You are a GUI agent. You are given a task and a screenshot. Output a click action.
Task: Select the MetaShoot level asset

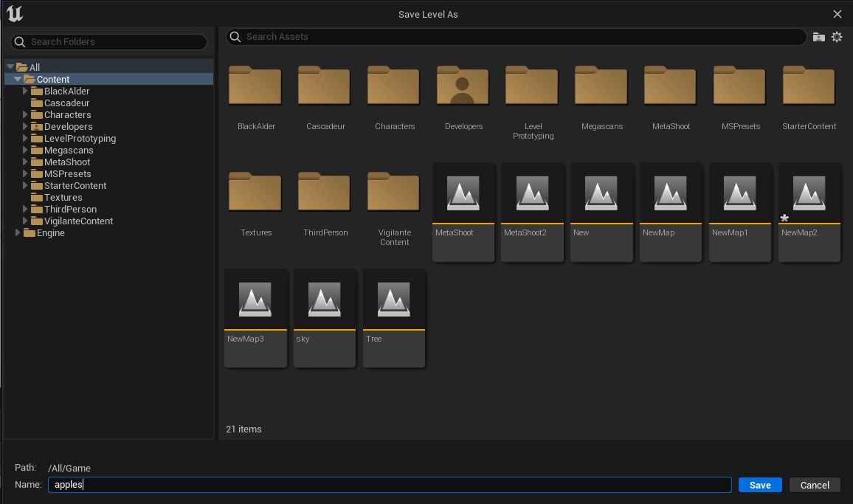463,212
